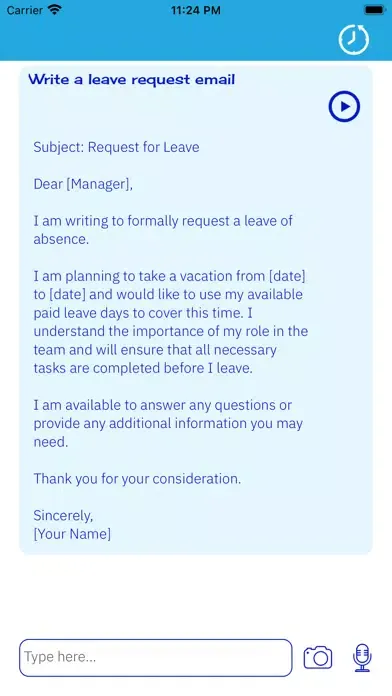Tap the "Write a leave request email" prompt title

pos(132,80)
